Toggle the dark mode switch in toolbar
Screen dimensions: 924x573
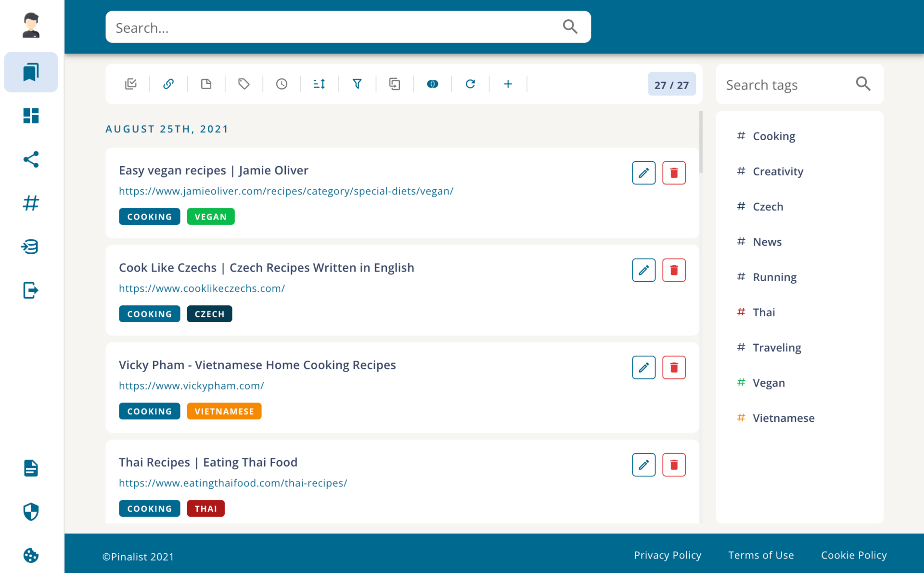432,84
